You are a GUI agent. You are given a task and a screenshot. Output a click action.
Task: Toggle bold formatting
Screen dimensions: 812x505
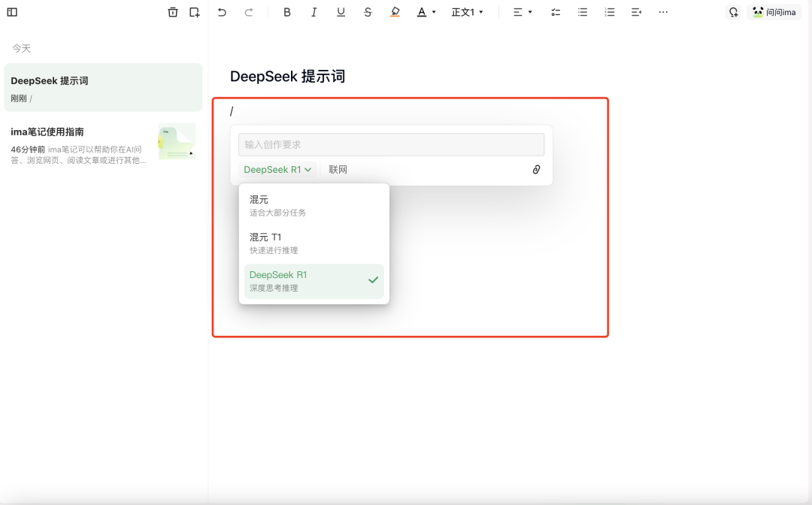point(287,12)
